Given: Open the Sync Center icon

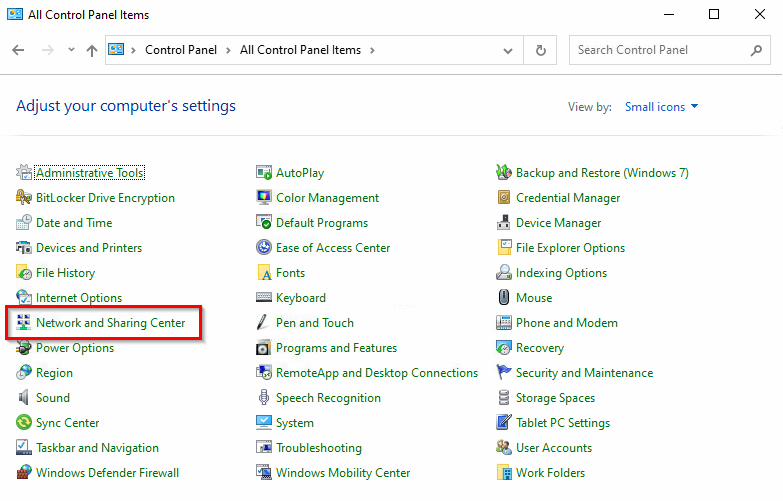Looking at the screenshot, I should pos(23,423).
